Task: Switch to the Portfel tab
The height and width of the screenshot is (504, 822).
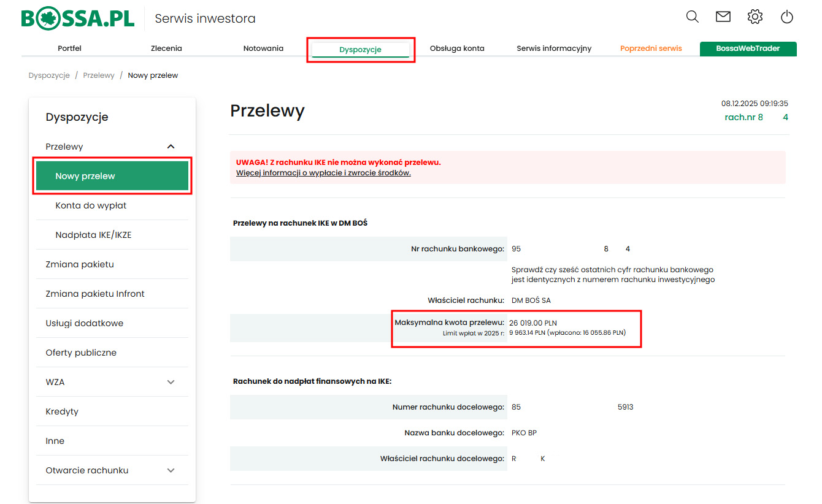Action: (69, 48)
